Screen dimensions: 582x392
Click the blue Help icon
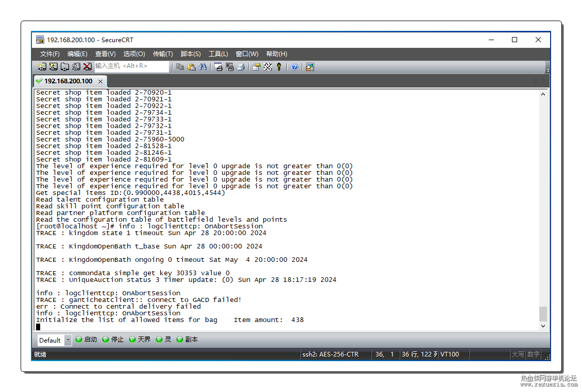(x=295, y=67)
